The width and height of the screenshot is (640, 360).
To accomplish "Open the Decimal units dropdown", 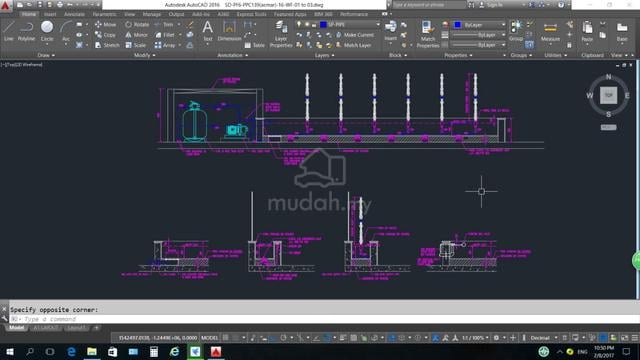I will tap(543, 338).
